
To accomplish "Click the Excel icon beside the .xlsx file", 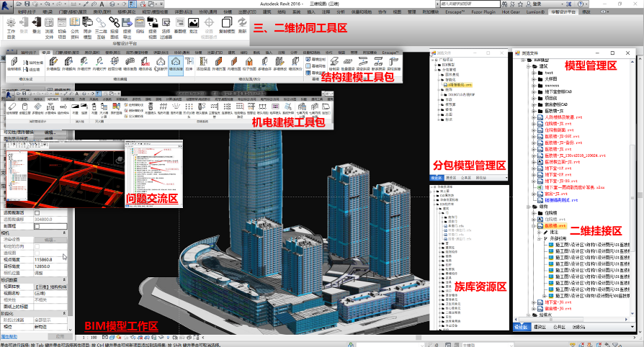I will pyautogui.click(x=540, y=187).
